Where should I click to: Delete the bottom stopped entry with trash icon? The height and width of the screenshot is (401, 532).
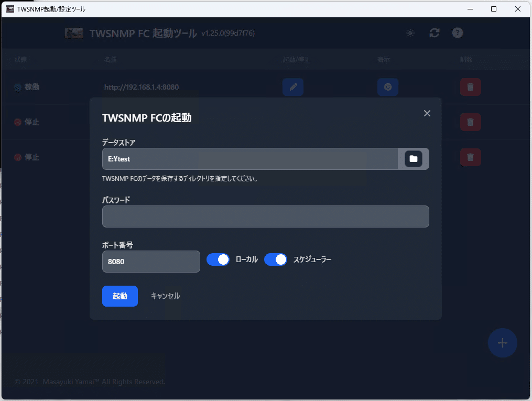[x=470, y=157]
